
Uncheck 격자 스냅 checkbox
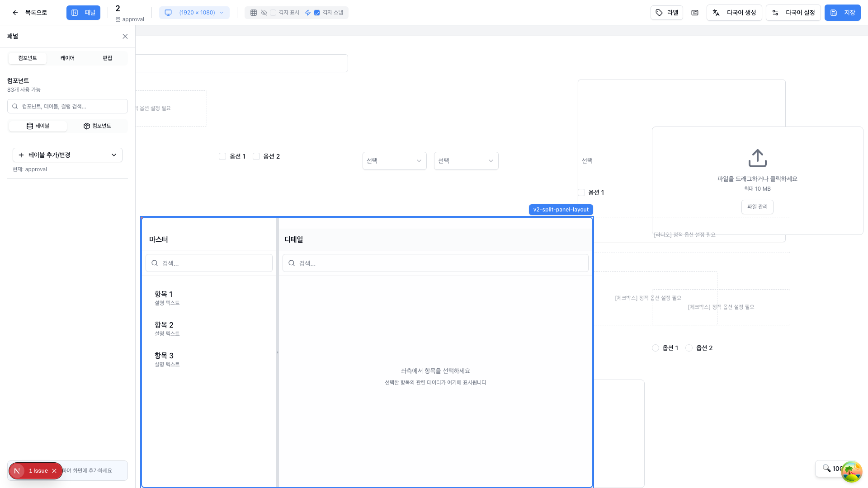[x=317, y=13]
